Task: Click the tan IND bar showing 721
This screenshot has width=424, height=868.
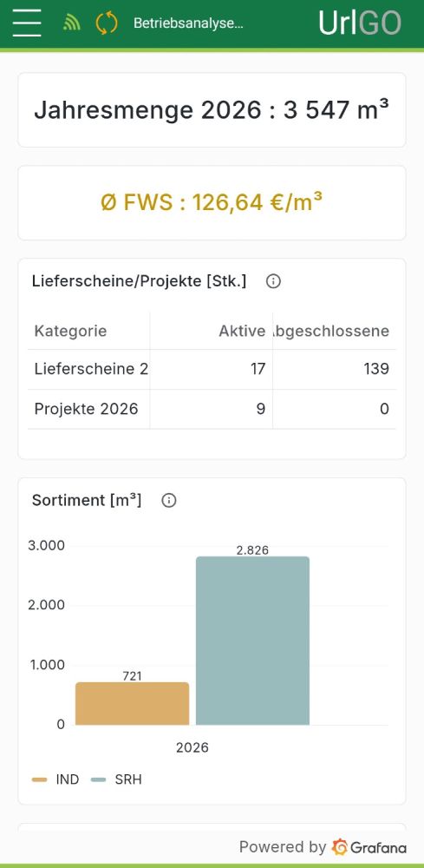Action: click(132, 703)
